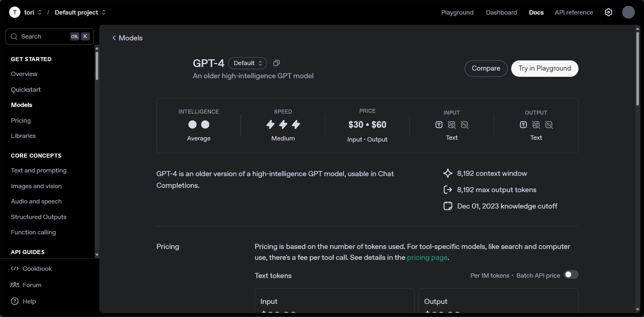Click the sidebar scrollbar down arrow
The height and width of the screenshot is (317, 644).
pos(97,255)
